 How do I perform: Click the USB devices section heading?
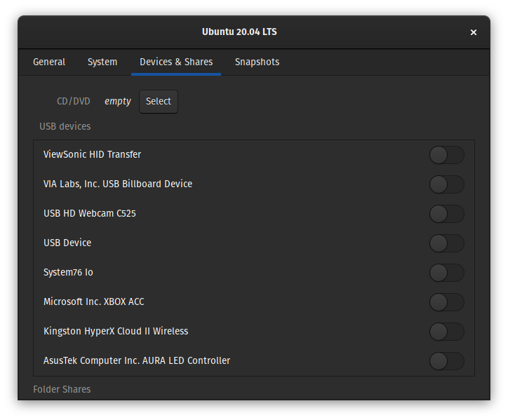(65, 127)
